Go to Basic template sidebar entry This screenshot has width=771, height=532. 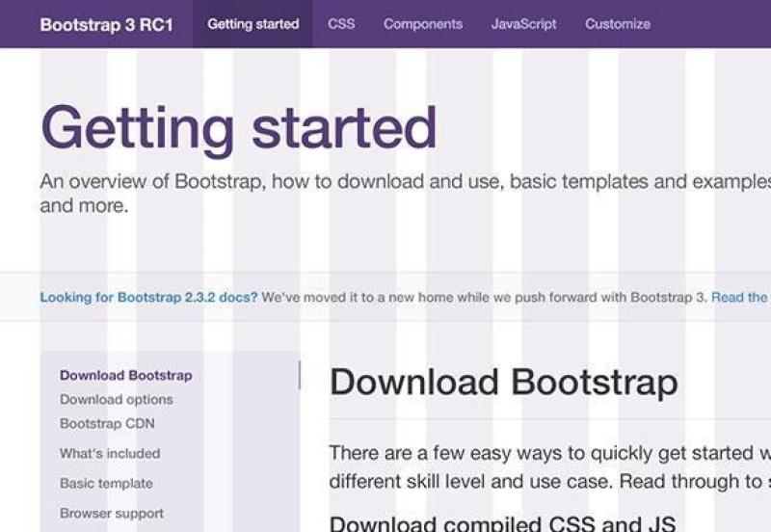(106, 483)
